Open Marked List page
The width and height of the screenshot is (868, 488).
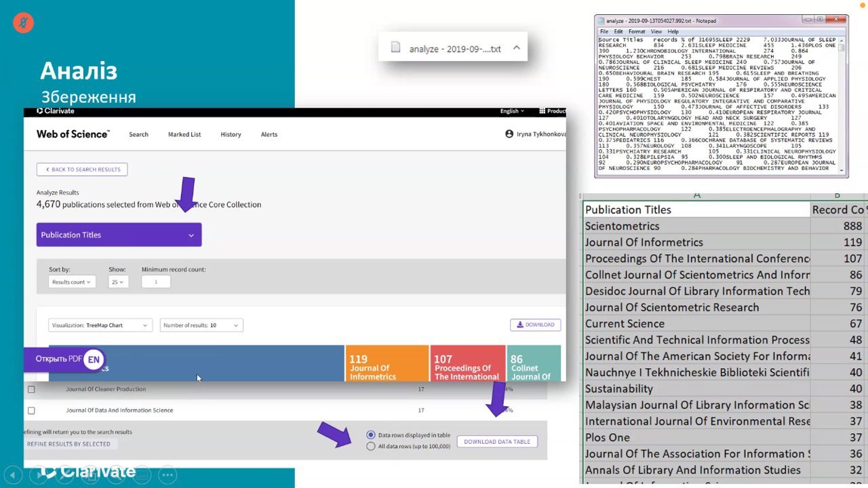click(184, 134)
